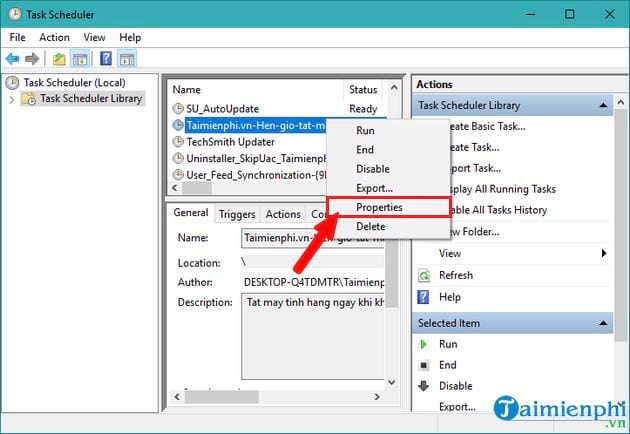
Task: Select the User_Feed_Synchronization task row
Action: click(x=249, y=175)
